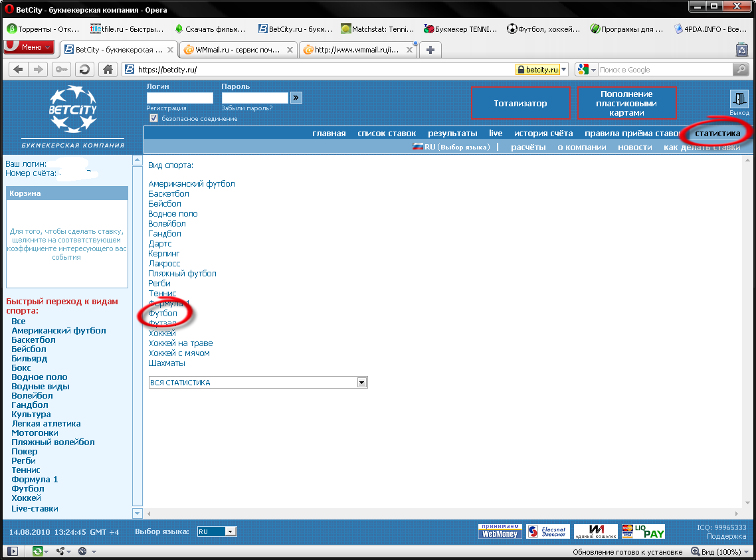This screenshot has height=560, width=756.
Task: Open the Выбор языка RU dropdown
Action: [217, 531]
